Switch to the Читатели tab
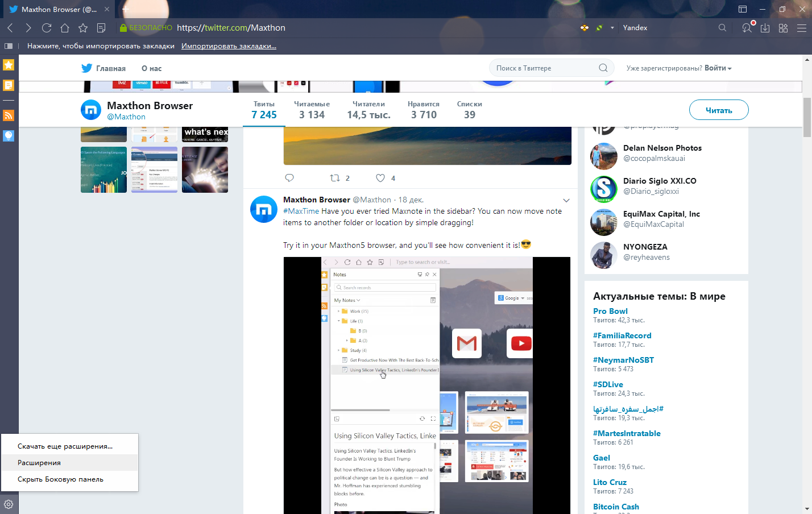This screenshot has width=812, height=514. (368, 110)
